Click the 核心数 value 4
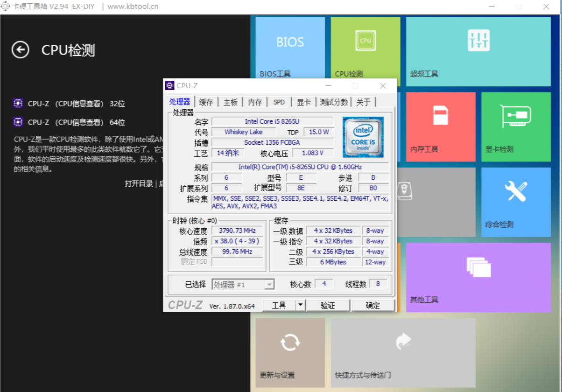The width and height of the screenshot is (562, 392). coord(324,284)
